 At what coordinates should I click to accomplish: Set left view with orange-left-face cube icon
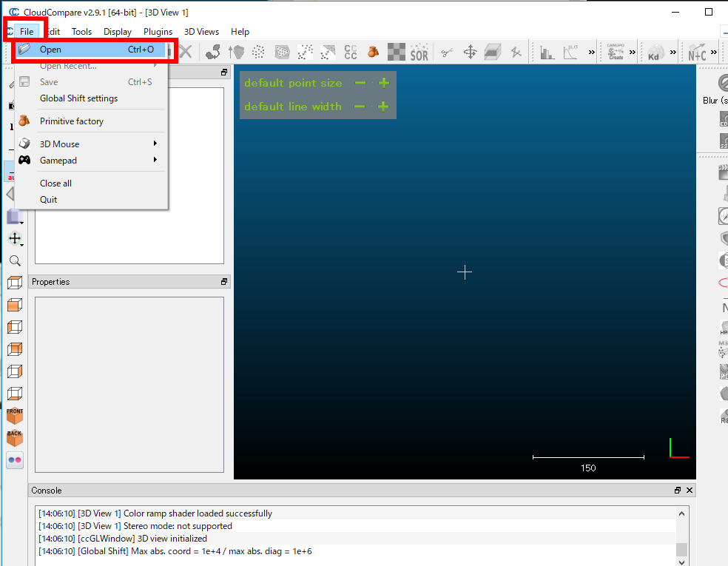15,327
